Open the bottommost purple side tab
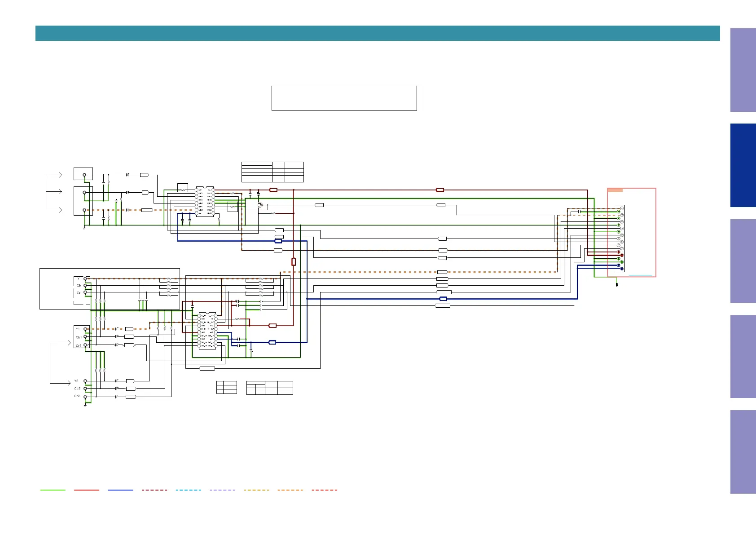756x535 pixels. point(743,452)
